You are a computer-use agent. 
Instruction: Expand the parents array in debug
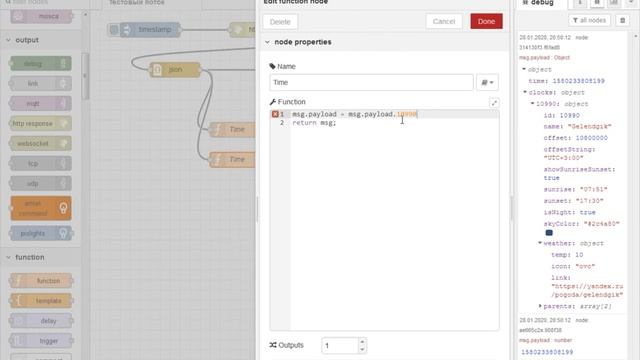click(x=540, y=306)
